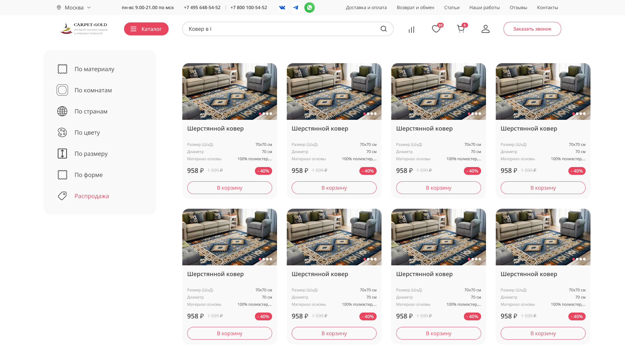This screenshot has height=364, width=625.
Task: Open WhatsApp chat icon
Action: click(309, 7)
